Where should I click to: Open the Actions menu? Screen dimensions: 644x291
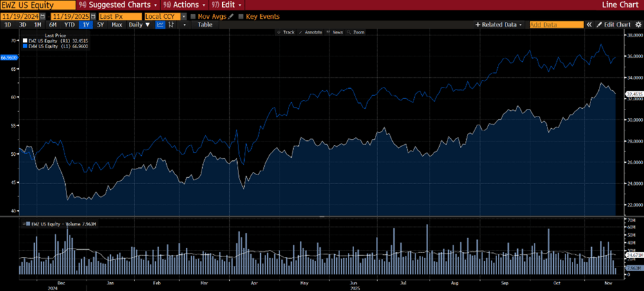[x=187, y=5]
